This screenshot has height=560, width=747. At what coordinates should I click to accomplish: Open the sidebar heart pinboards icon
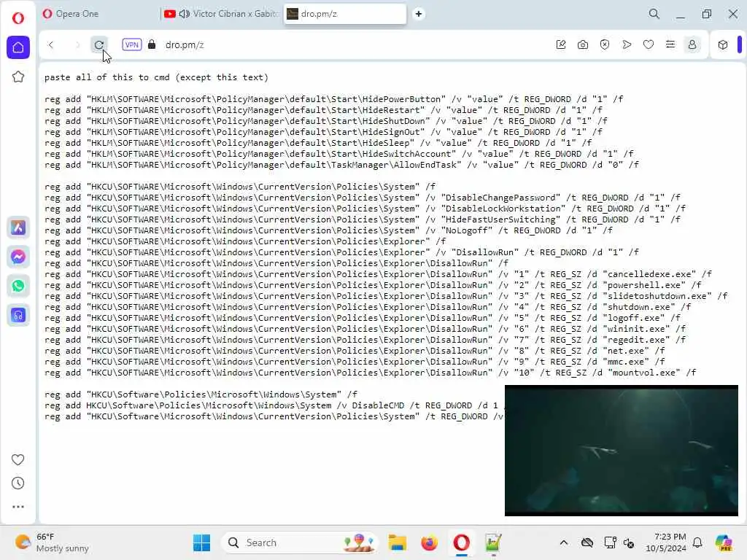18,459
